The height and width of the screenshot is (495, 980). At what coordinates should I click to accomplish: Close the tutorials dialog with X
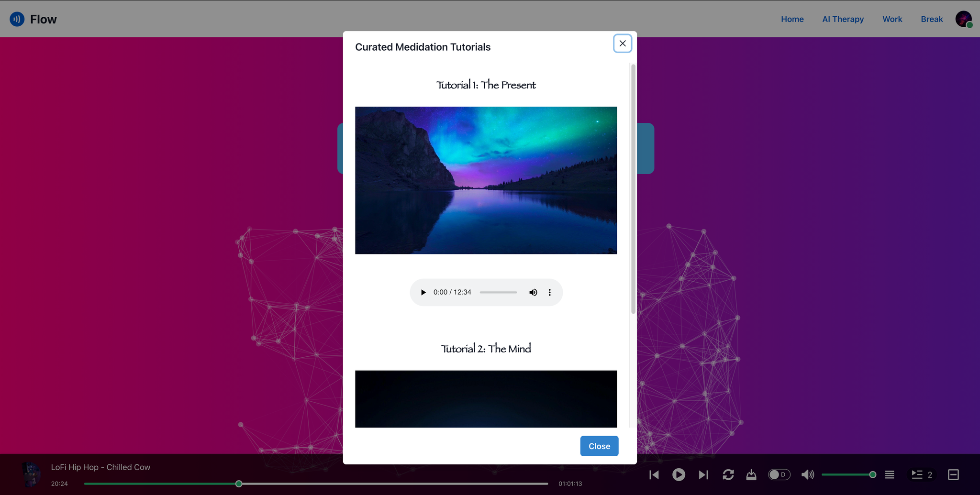[623, 44]
